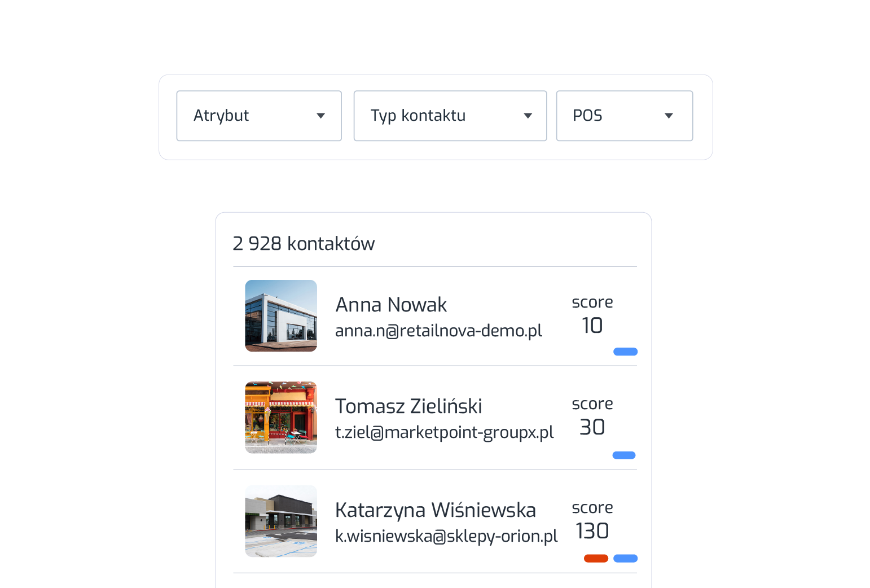Click Tomasz Zieliński's storefront thumbnail

pos(281,418)
